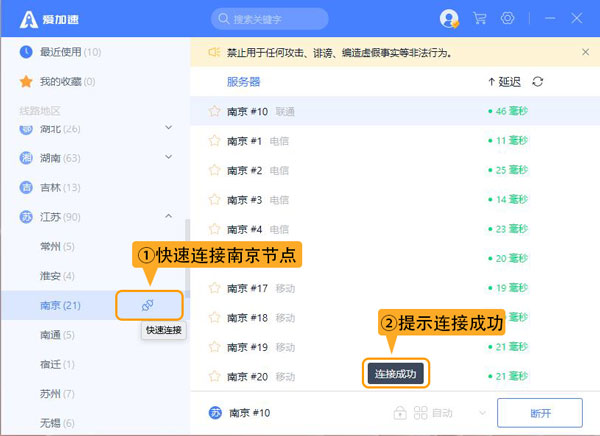
Task: Expand the 湖南 (63) region chevron
Action: click(x=168, y=157)
